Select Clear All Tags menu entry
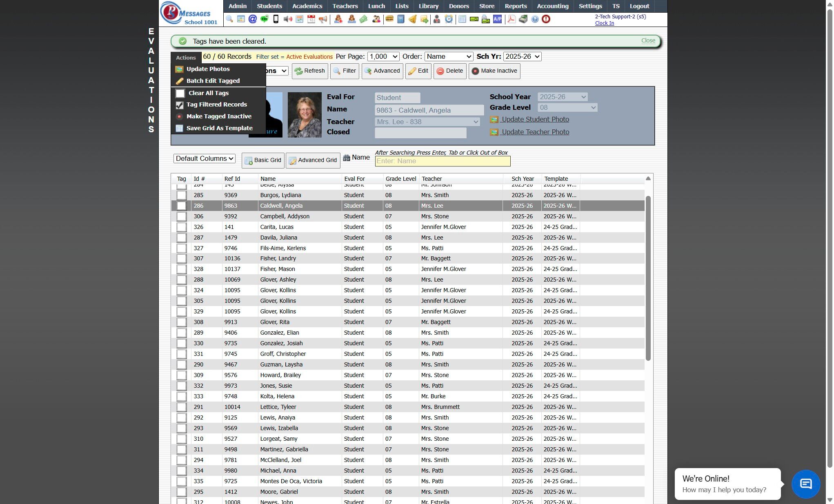The height and width of the screenshot is (504, 834). tap(208, 93)
